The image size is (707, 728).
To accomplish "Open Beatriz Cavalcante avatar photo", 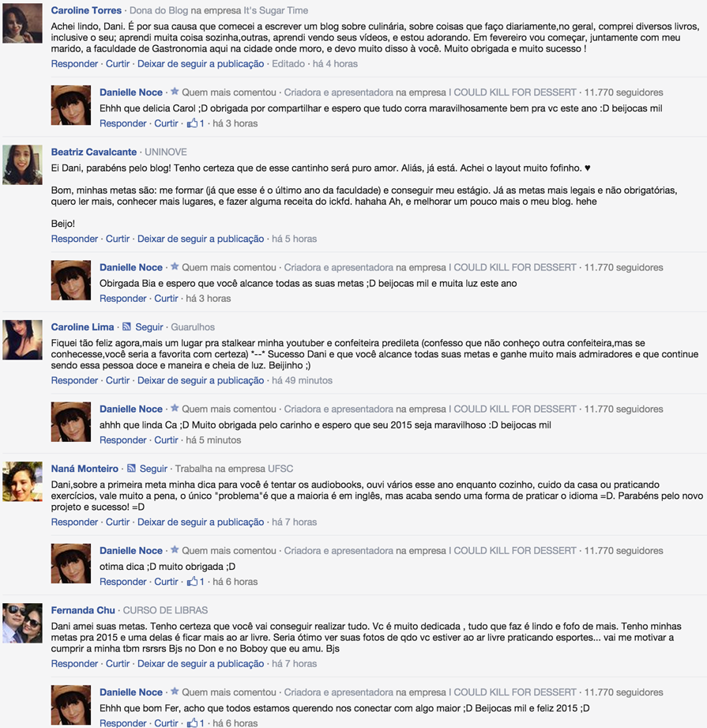I will [x=22, y=165].
